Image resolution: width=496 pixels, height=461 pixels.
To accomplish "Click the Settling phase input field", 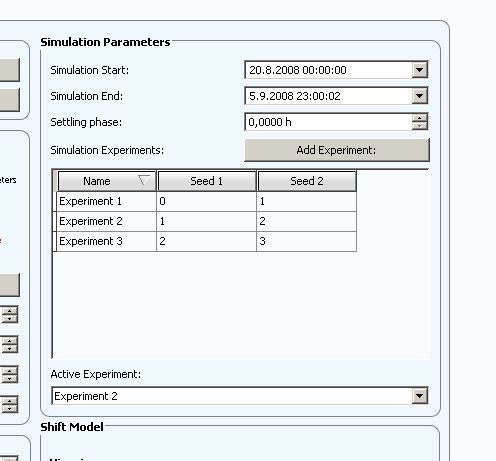I will [x=329, y=122].
